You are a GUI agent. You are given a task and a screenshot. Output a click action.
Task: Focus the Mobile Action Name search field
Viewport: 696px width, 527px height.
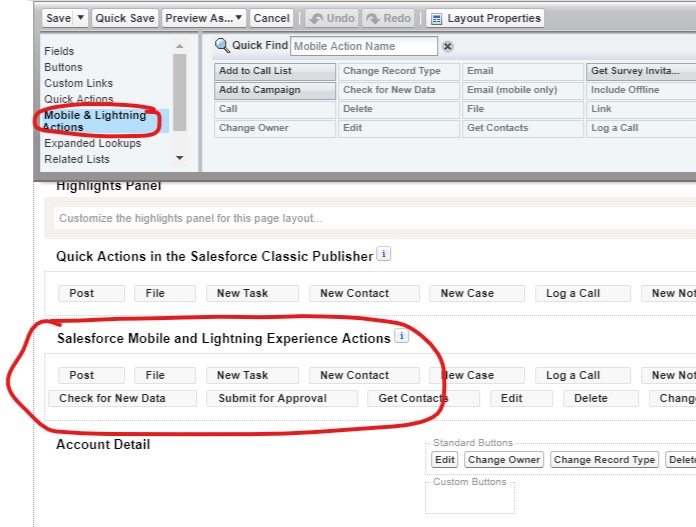(x=364, y=46)
